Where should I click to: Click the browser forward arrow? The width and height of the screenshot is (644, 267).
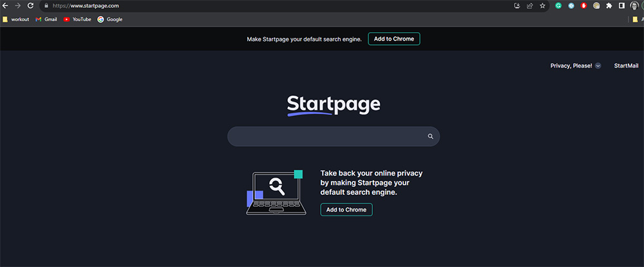pos(17,6)
